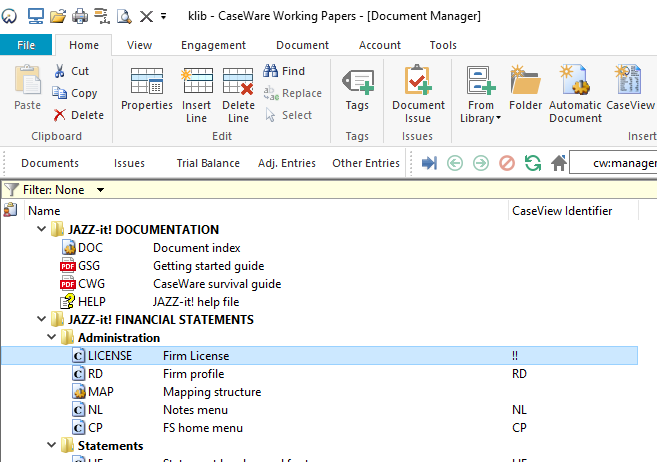This screenshot has width=657, height=462.
Task: Collapse the JAZZ-it! DOCUMENTATION folder
Action: coord(41,229)
